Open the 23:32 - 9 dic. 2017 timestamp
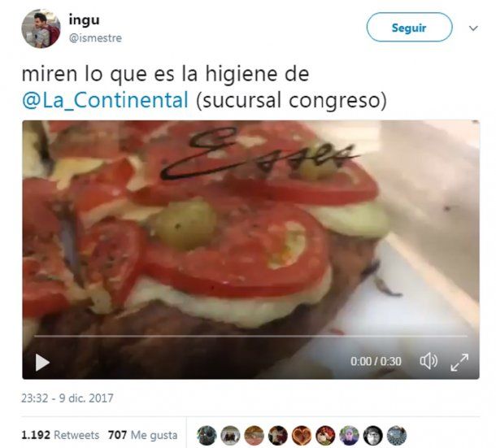 (67, 398)
